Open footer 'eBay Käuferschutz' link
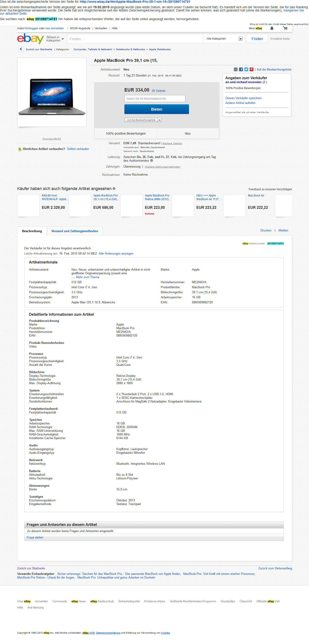309x644 pixels. point(102,601)
